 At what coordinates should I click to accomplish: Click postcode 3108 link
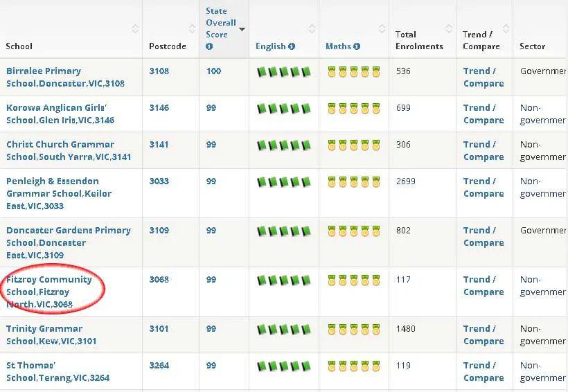pos(159,71)
